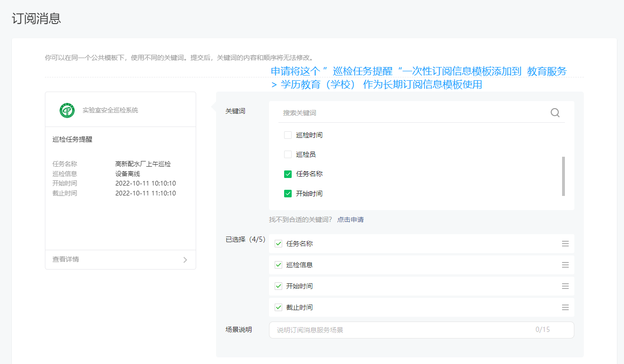
Task: Click the reorder handle next to 巡检信息
Action: point(565,265)
